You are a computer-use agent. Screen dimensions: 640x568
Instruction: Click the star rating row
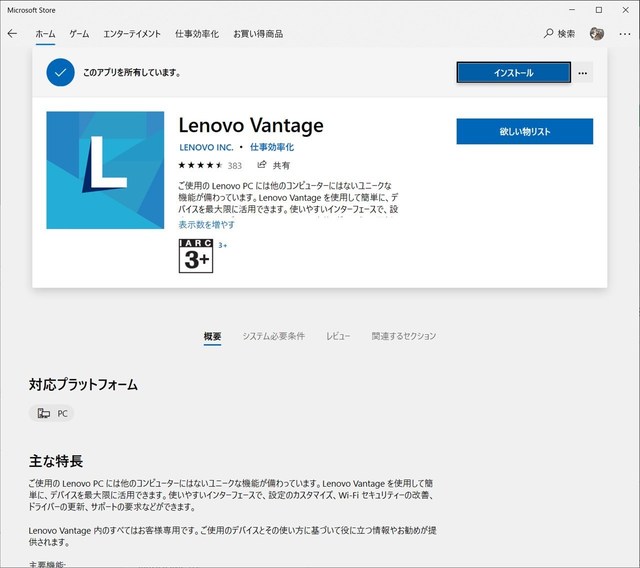pos(200,165)
